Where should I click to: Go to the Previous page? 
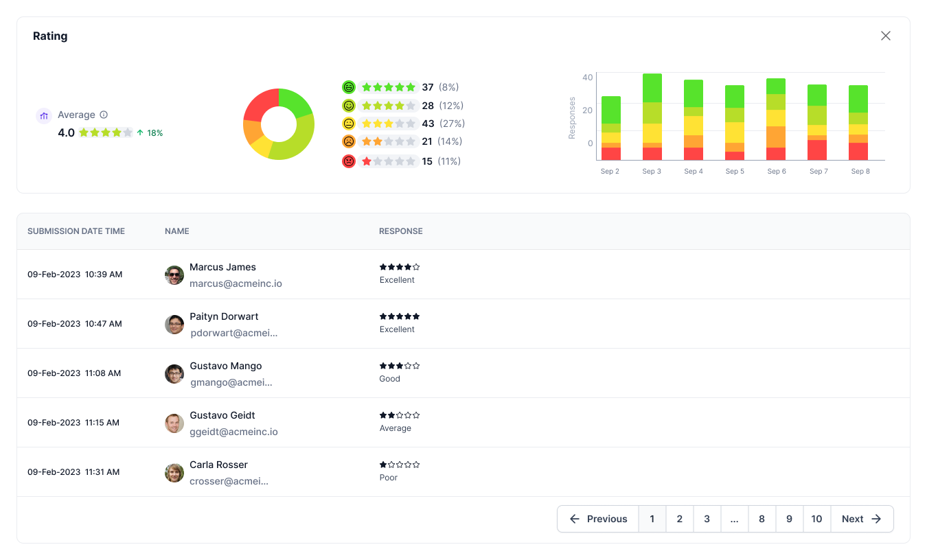click(598, 519)
